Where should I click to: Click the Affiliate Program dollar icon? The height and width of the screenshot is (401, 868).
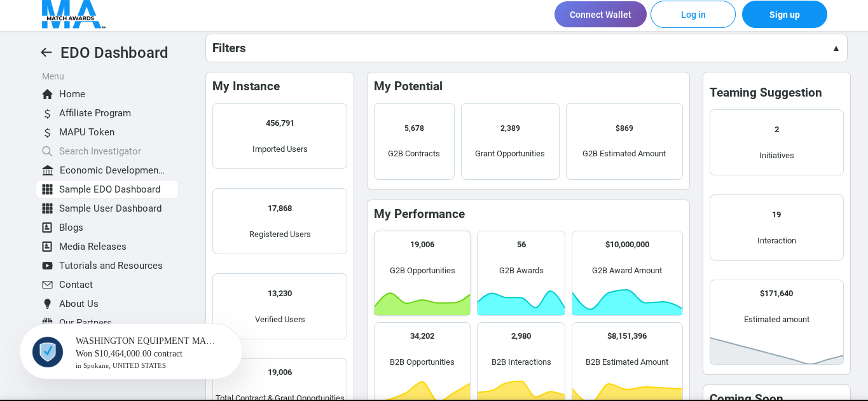pyautogui.click(x=48, y=114)
